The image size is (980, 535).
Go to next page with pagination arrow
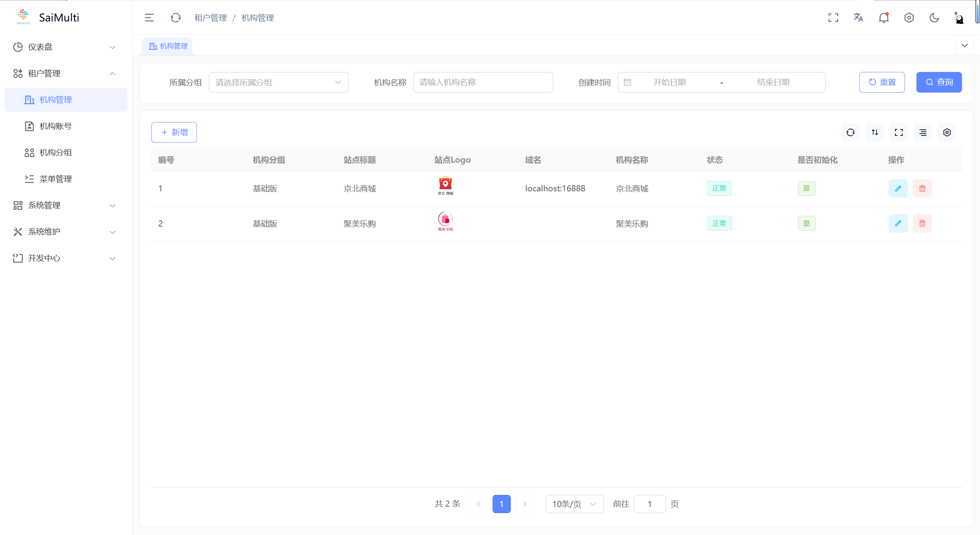click(524, 504)
